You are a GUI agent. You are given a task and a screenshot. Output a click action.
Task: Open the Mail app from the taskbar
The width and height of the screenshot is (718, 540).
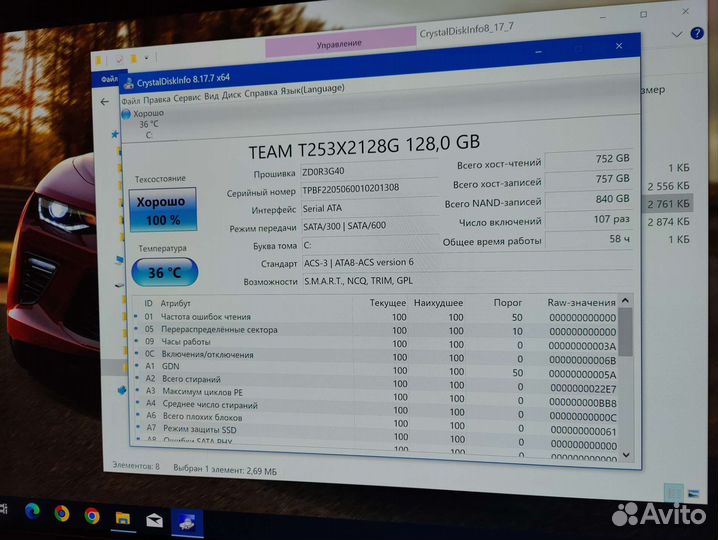pos(154,520)
